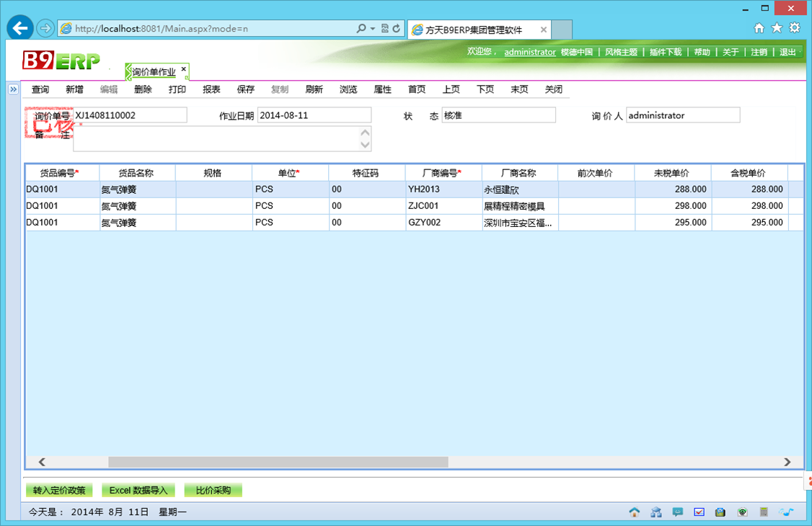This screenshot has height=526, width=812.
Task: Click the 比价采购 button
Action: point(213,491)
